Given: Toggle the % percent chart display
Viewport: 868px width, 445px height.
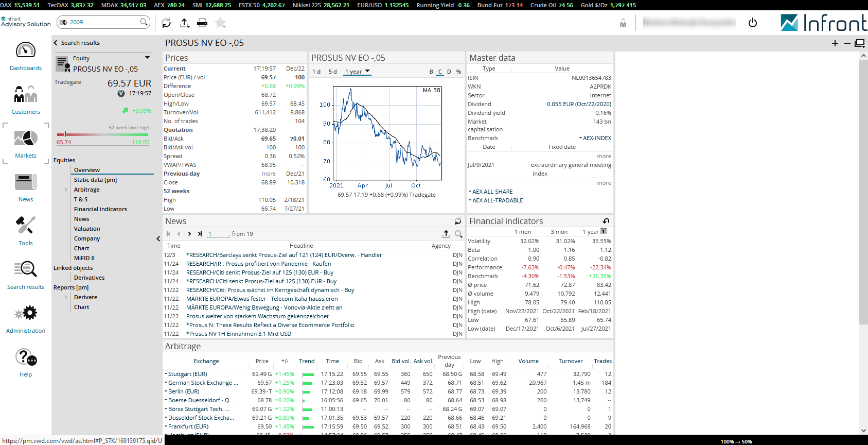Looking at the screenshot, I should point(458,72).
